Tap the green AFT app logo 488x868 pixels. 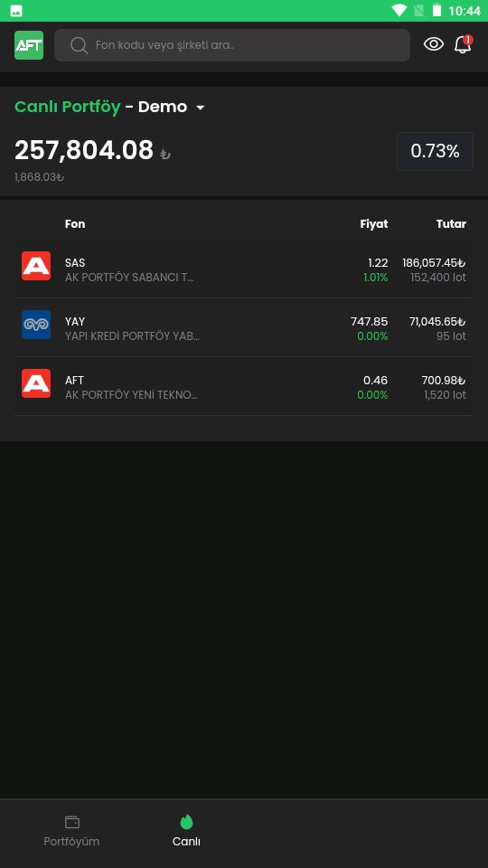click(x=29, y=45)
